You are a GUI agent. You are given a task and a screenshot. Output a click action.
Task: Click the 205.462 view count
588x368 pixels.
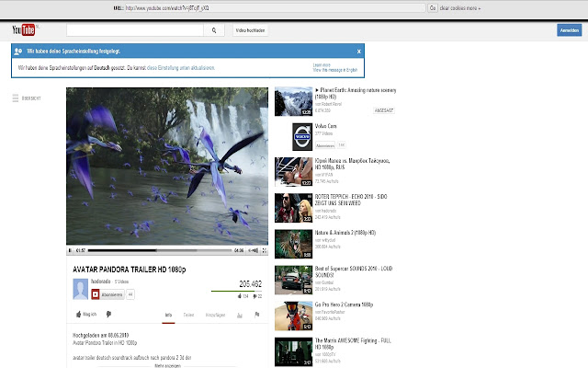click(x=251, y=284)
